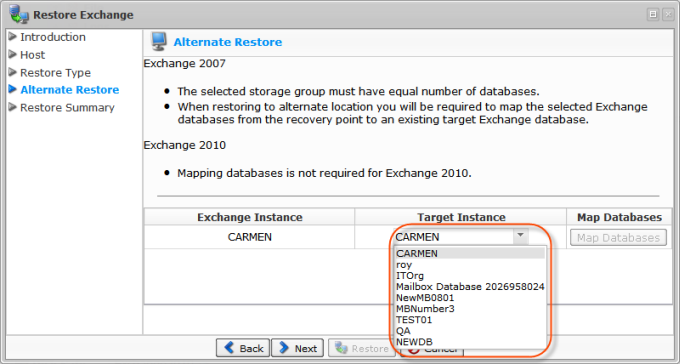Click the Alternate Restore monitor icon
680x364 pixels.
pyautogui.click(x=159, y=42)
